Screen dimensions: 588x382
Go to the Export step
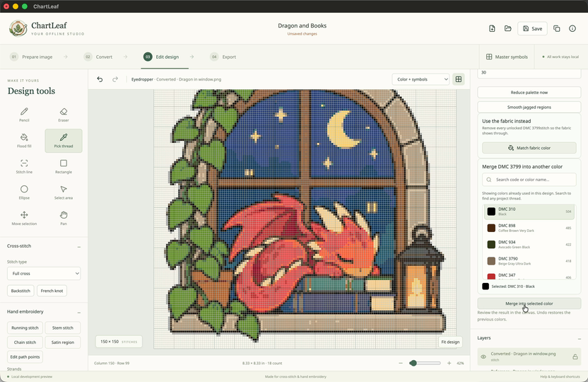point(223,57)
